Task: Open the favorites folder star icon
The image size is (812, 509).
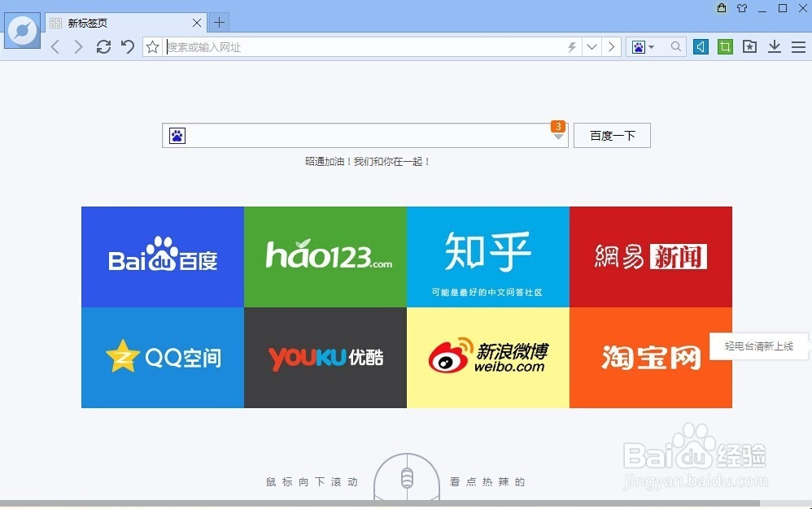Action: [x=749, y=47]
